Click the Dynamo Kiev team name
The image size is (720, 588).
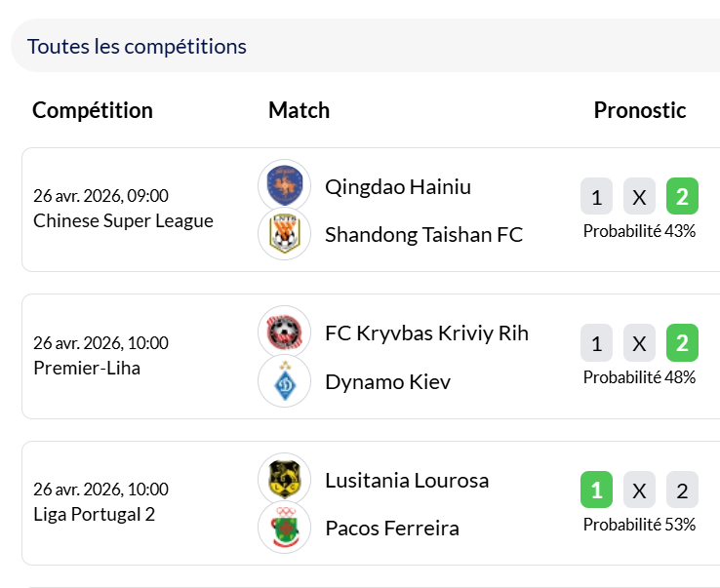(387, 381)
